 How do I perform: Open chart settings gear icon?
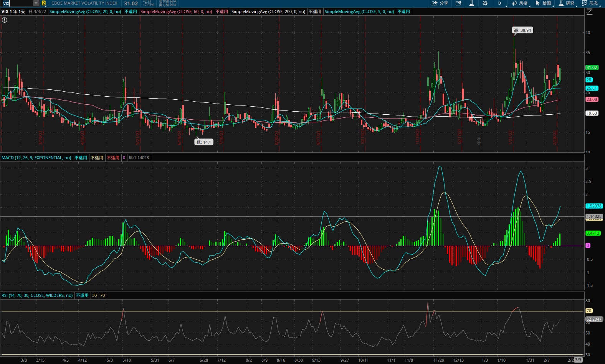(x=485, y=3)
